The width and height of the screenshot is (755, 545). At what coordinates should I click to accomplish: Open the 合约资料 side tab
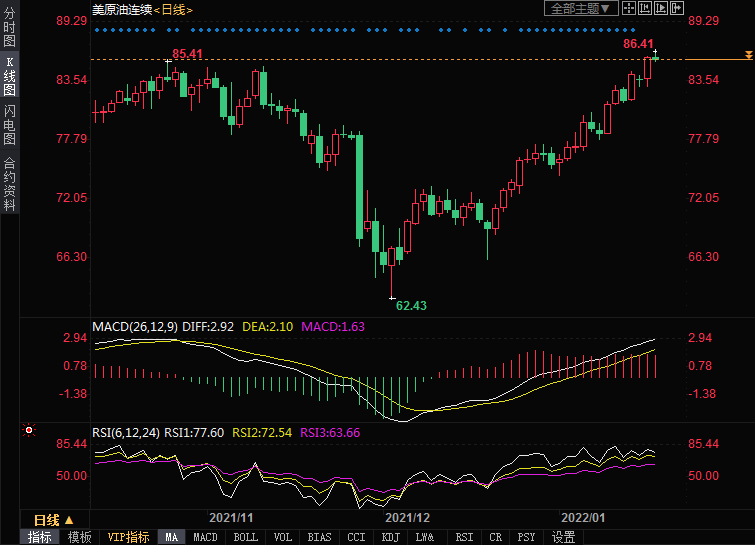pos(9,184)
